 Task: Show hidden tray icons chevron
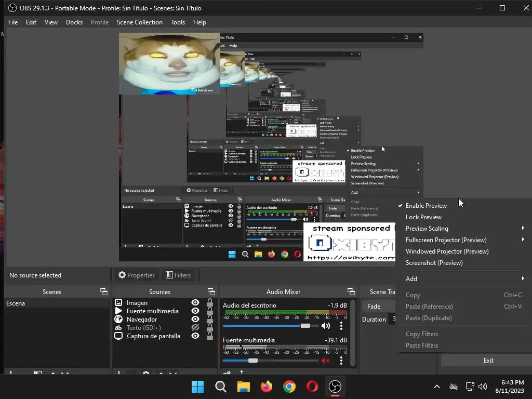(436, 387)
